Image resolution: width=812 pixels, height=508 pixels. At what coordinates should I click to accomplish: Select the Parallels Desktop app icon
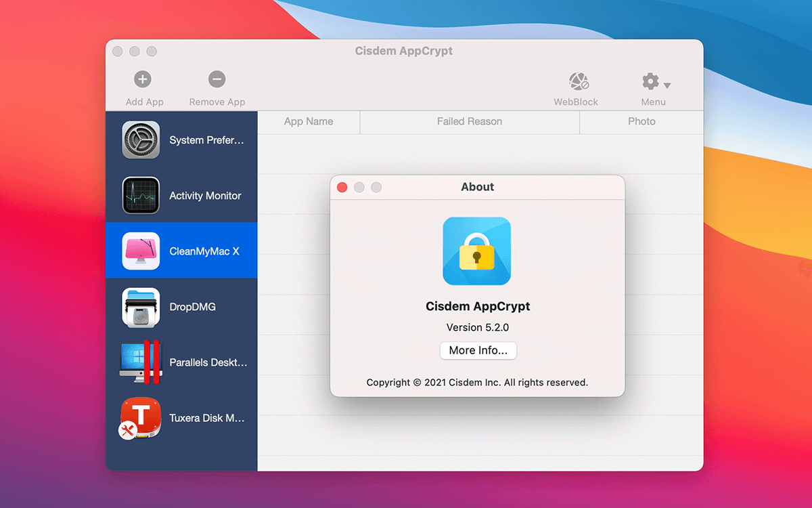[x=141, y=362]
